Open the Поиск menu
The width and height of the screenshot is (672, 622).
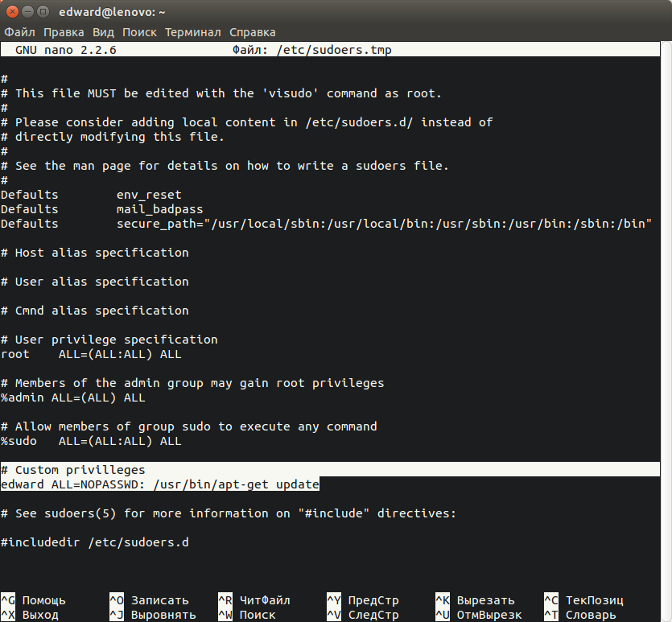tap(139, 32)
